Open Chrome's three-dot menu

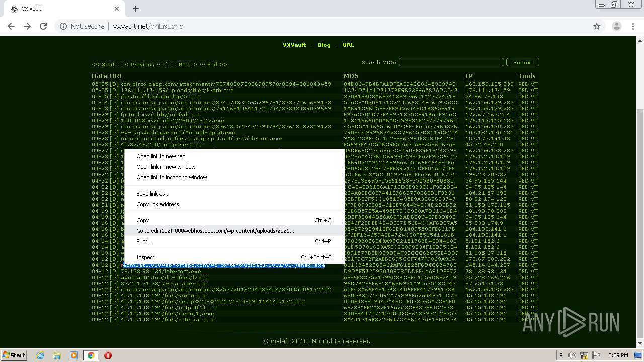(x=633, y=26)
